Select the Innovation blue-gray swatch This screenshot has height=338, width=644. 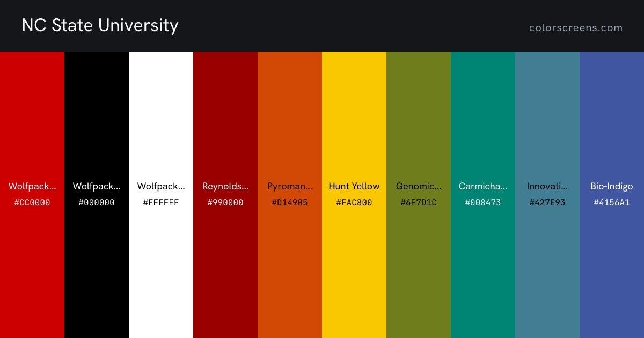tap(547, 195)
